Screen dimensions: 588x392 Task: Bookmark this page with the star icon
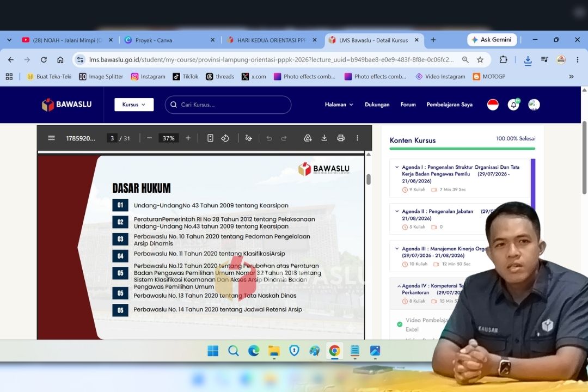point(480,60)
